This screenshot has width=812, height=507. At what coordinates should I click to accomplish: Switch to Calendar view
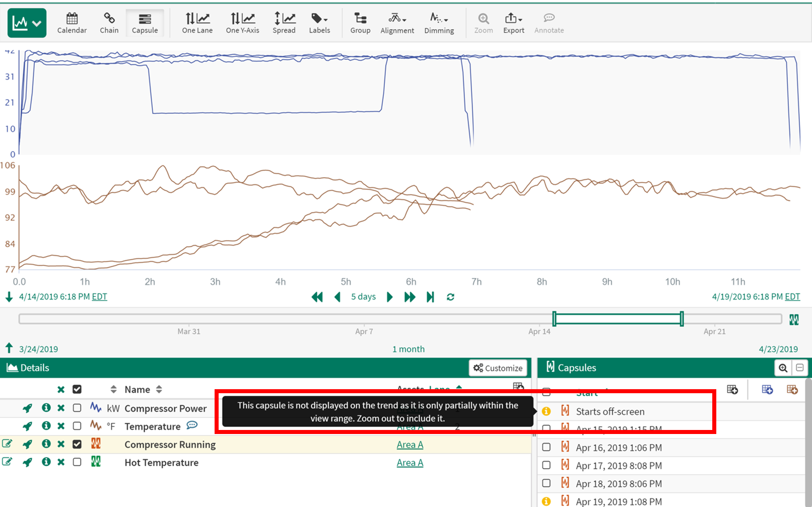(x=72, y=23)
